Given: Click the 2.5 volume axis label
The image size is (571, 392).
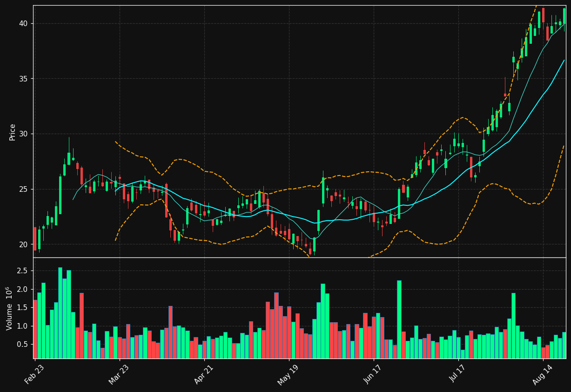Looking at the screenshot, I should click(x=23, y=271).
